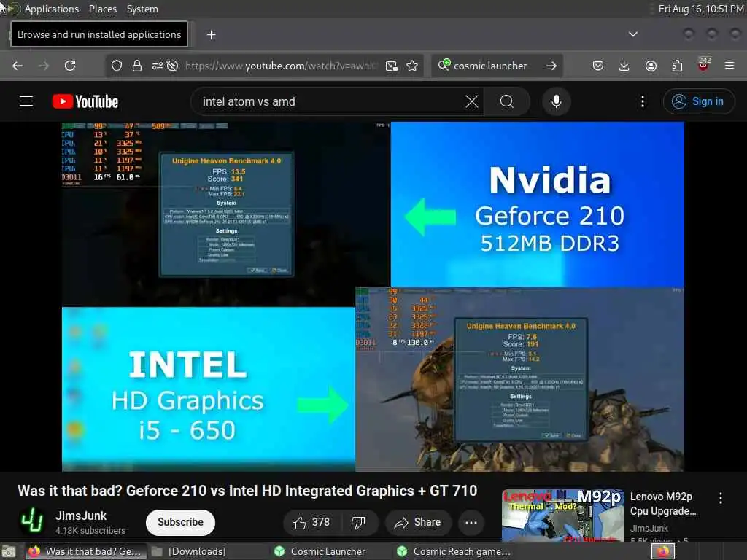Viewport: 747px width, 560px height.
Task: Open the JimsJunk channel avatar
Action: pos(32,521)
